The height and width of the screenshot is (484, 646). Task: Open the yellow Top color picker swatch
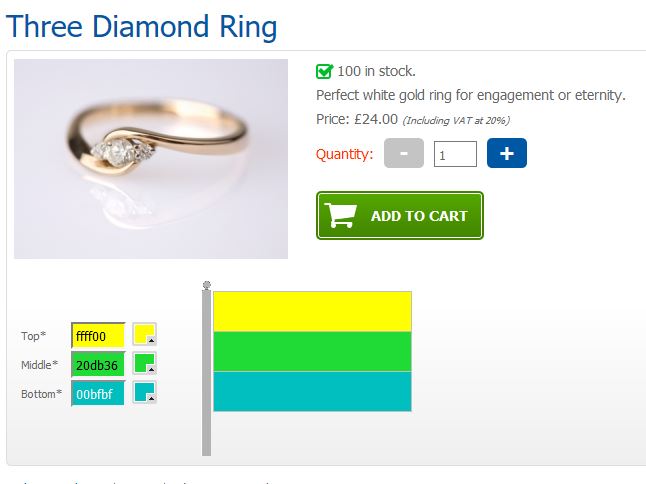(x=145, y=335)
